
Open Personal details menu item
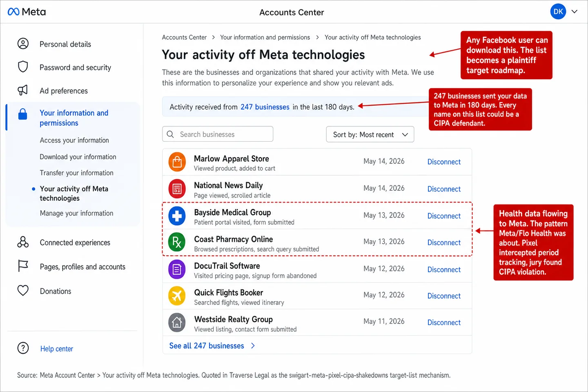point(65,44)
